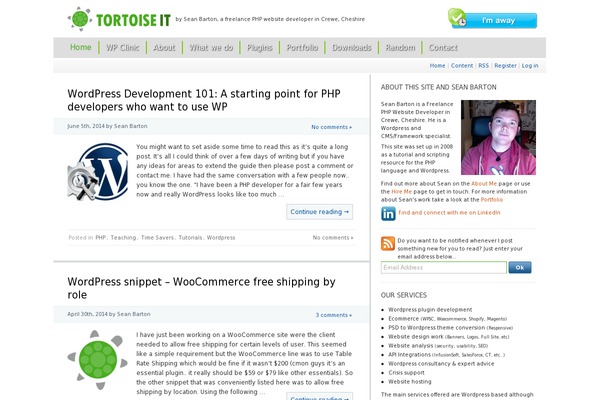Image resolution: width=600 pixels, height=400 pixels.
Task: Click 'Website hosting' service item
Action: coord(410,382)
